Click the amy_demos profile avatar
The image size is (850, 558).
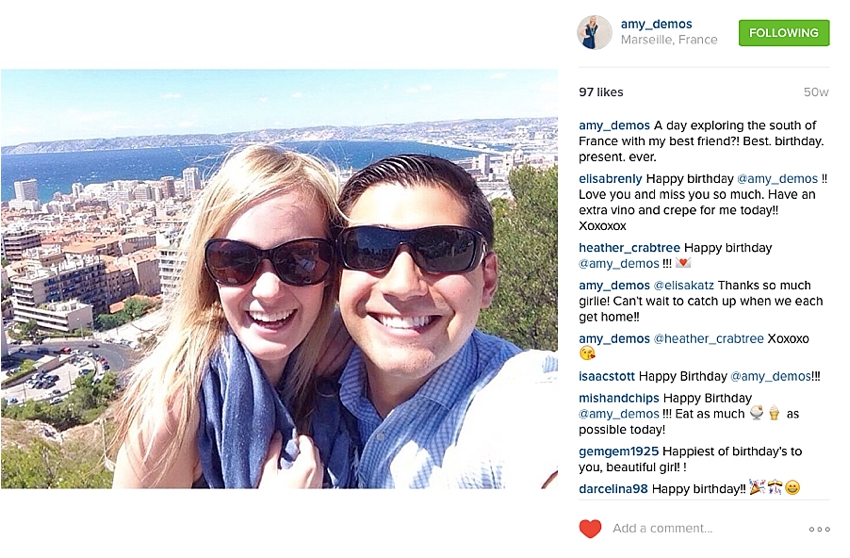[x=595, y=32]
